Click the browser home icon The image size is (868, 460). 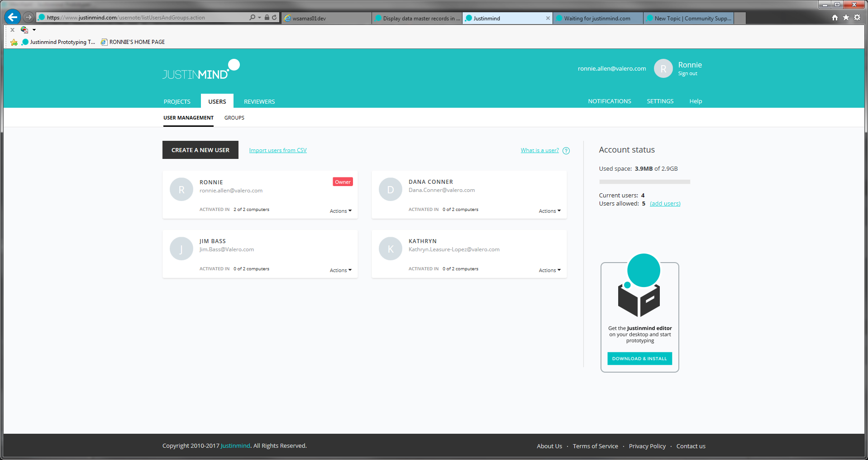click(x=835, y=18)
